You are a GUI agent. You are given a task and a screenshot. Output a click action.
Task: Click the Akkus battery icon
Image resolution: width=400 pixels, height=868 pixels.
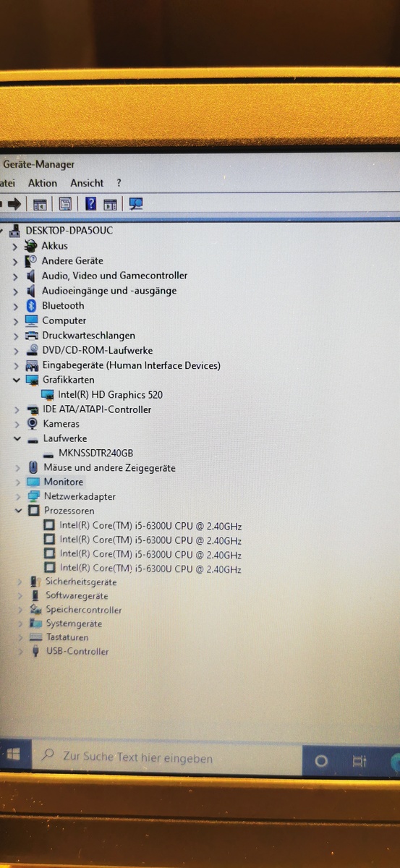tap(30, 246)
